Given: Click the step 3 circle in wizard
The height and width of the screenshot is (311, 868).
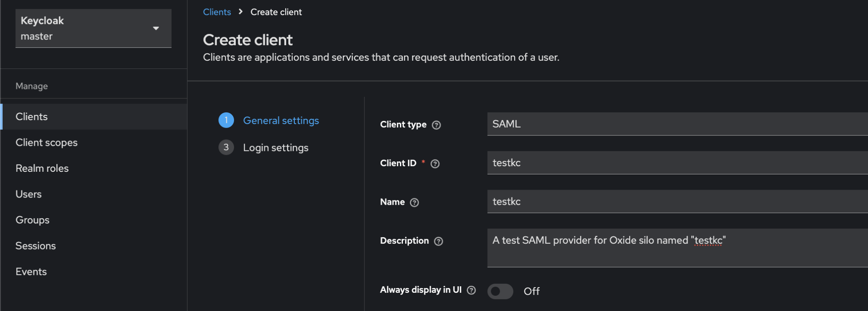Looking at the screenshot, I should [226, 147].
